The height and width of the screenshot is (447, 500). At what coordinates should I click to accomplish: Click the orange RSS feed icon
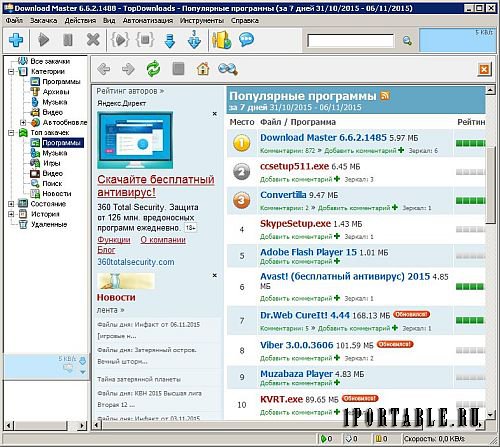[385, 96]
